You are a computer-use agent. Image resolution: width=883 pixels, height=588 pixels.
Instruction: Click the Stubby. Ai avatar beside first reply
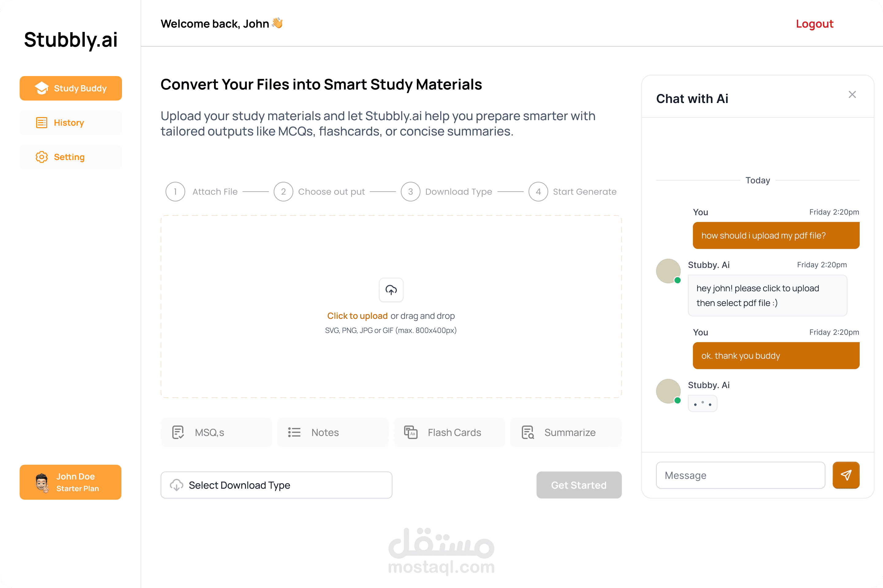(x=668, y=271)
